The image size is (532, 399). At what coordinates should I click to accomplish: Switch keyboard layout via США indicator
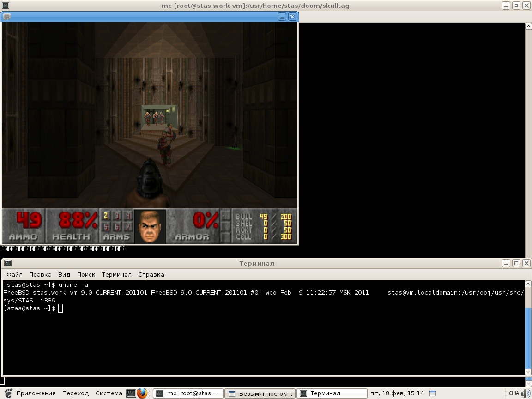coord(514,393)
